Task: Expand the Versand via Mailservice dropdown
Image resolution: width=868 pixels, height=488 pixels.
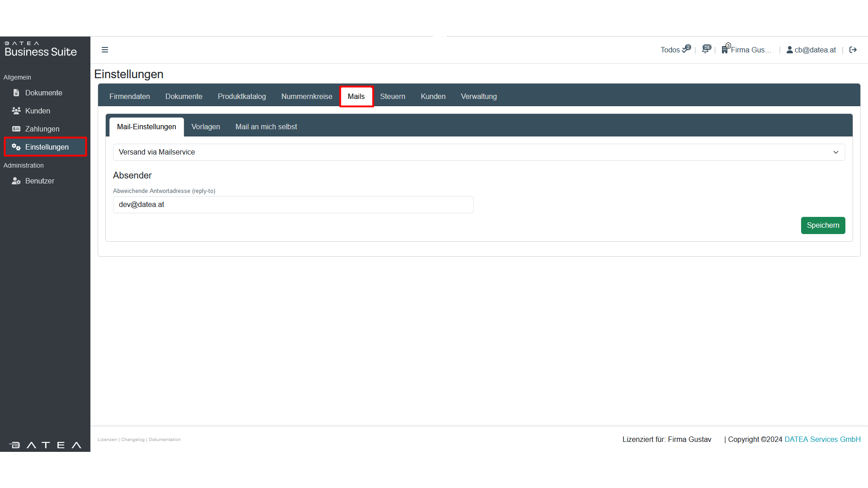Action: coord(479,152)
